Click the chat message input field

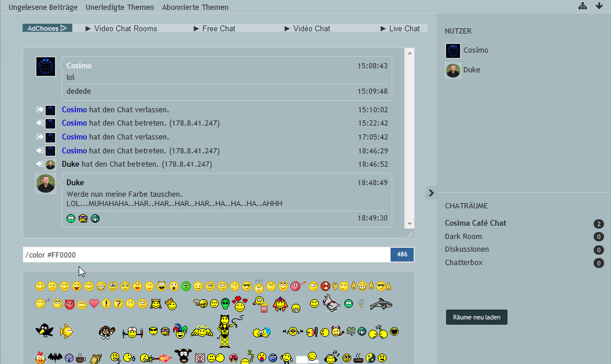(x=205, y=255)
